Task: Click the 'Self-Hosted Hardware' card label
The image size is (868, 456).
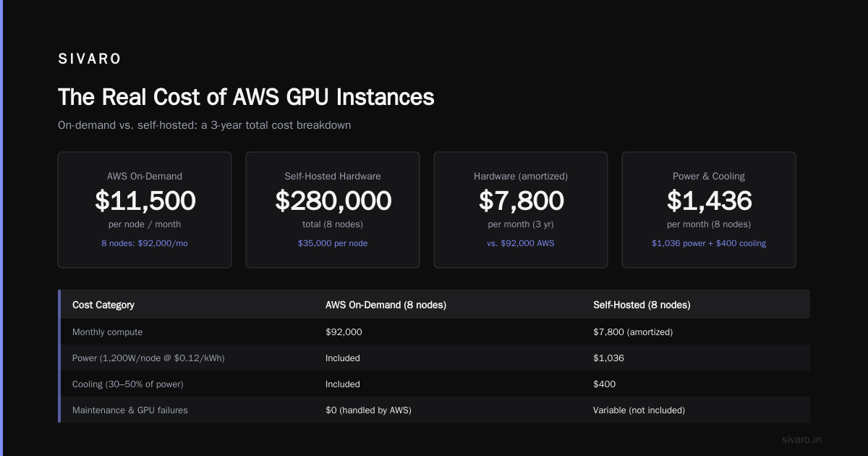Action: [x=333, y=176]
